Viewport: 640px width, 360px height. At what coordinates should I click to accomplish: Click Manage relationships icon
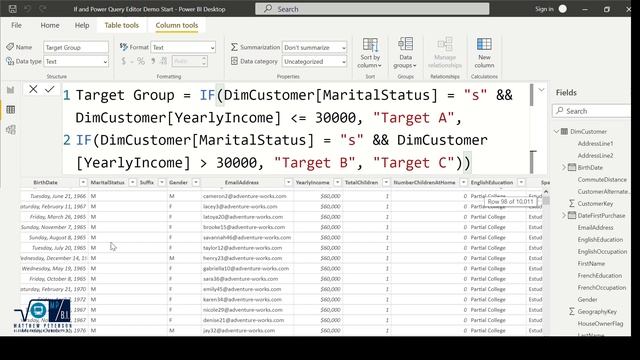pyautogui.click(x=444, y=44)
